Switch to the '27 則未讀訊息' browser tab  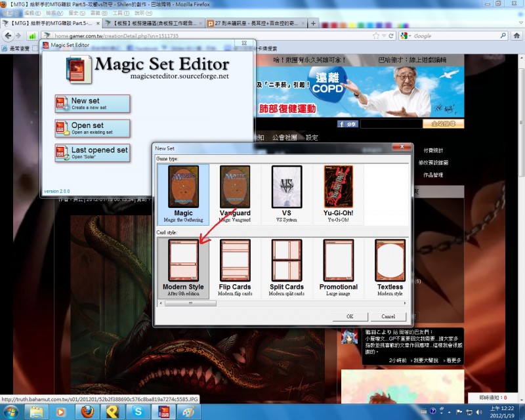tap(253, 23)
